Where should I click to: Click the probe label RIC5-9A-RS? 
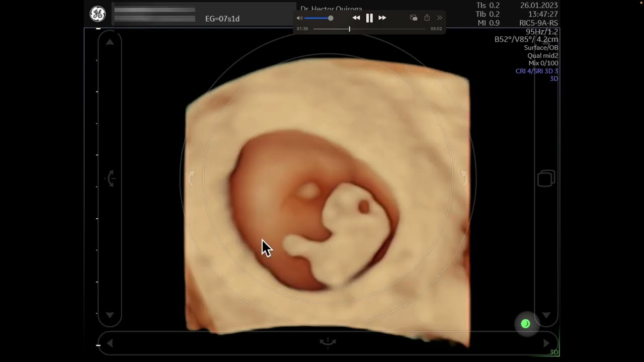538,23
